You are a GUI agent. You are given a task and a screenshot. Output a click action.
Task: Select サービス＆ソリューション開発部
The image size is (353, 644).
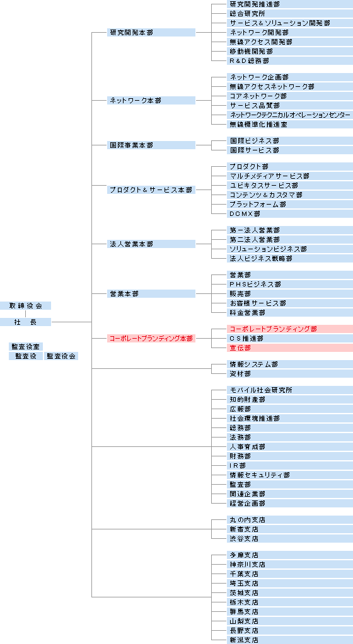tap(290, 23)
